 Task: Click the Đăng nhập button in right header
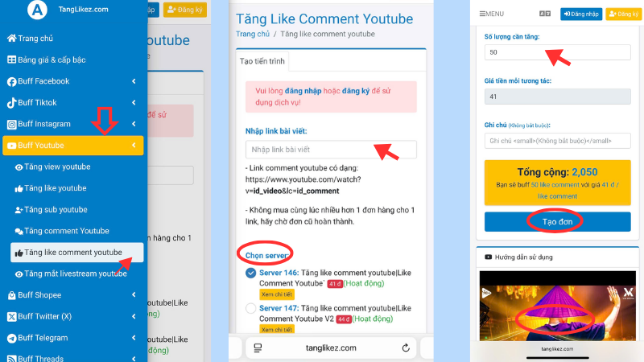pos(581,14)
